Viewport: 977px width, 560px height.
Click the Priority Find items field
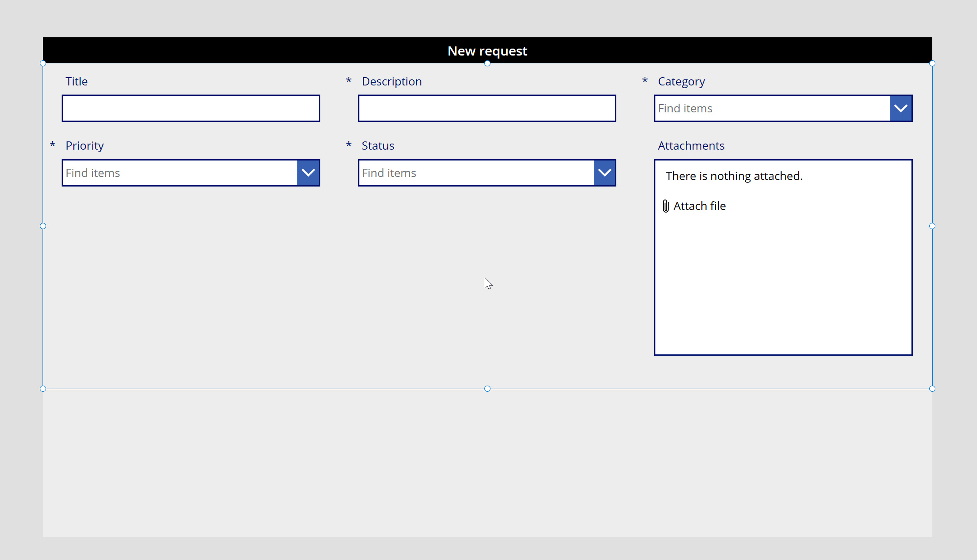(x=180, y=173)
